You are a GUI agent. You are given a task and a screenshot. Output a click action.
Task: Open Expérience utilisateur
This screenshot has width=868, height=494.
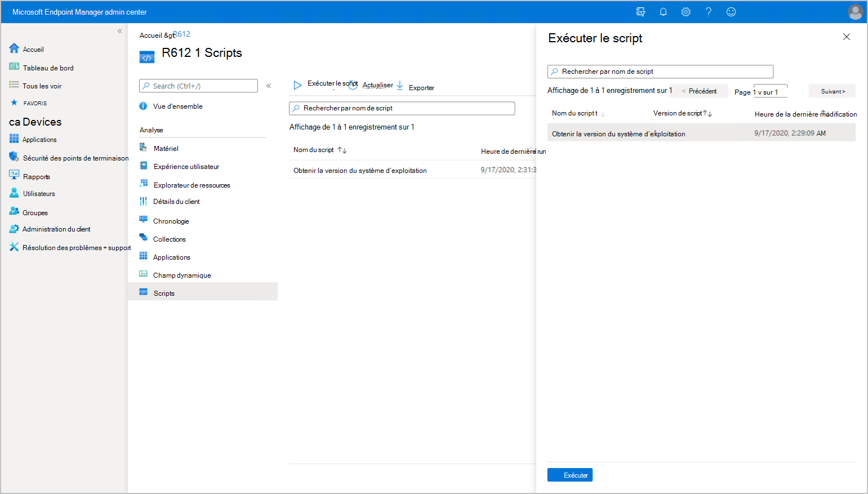click(186, 167)
